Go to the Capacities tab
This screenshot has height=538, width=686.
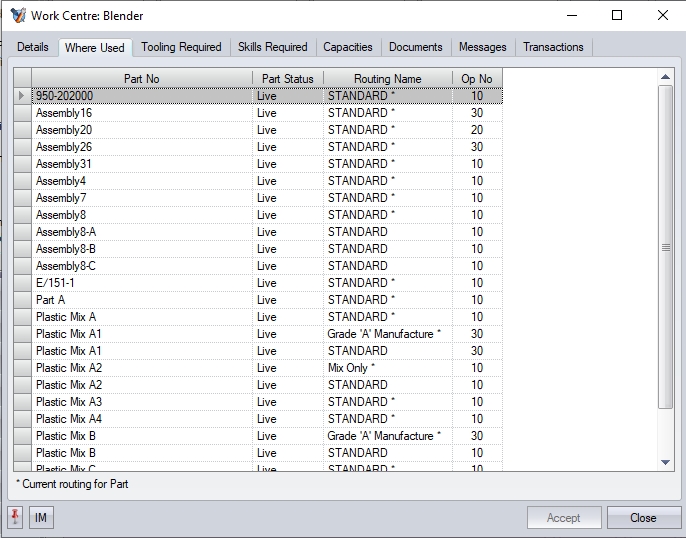click(348, 47)
